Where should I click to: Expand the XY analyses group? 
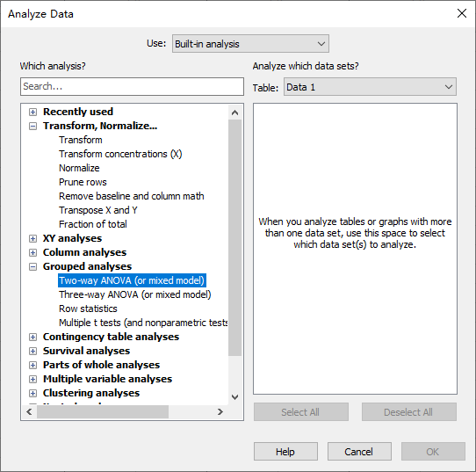click(32, 238)
